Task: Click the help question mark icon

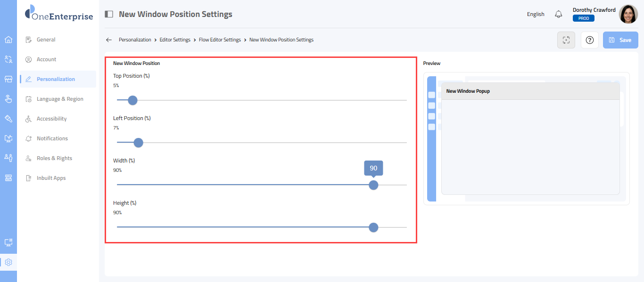Action: [x=589, y=40]
